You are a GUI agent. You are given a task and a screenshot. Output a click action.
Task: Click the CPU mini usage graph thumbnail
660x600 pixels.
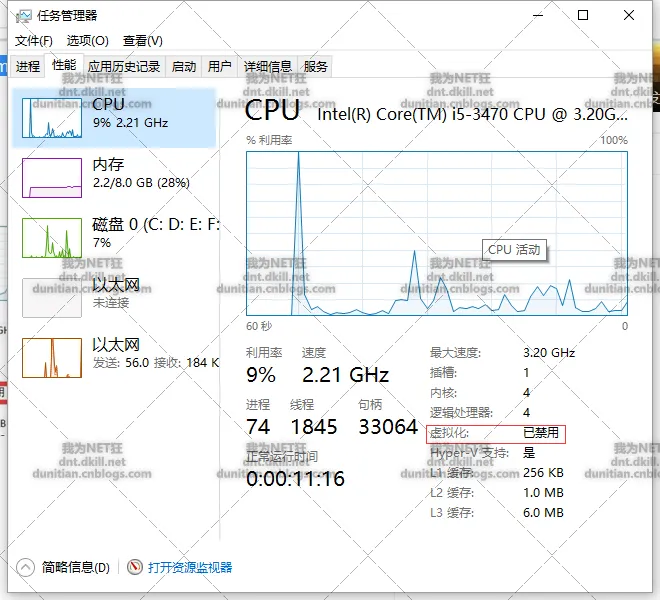[52, 118]
